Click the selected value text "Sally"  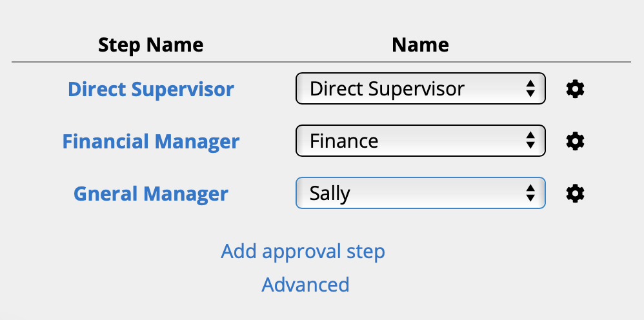330,193
